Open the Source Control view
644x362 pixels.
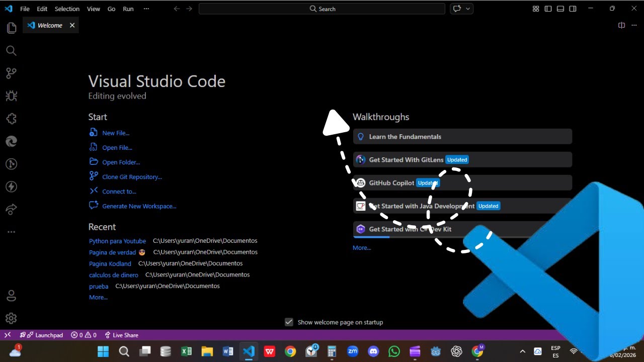click(x=11, y=73)
